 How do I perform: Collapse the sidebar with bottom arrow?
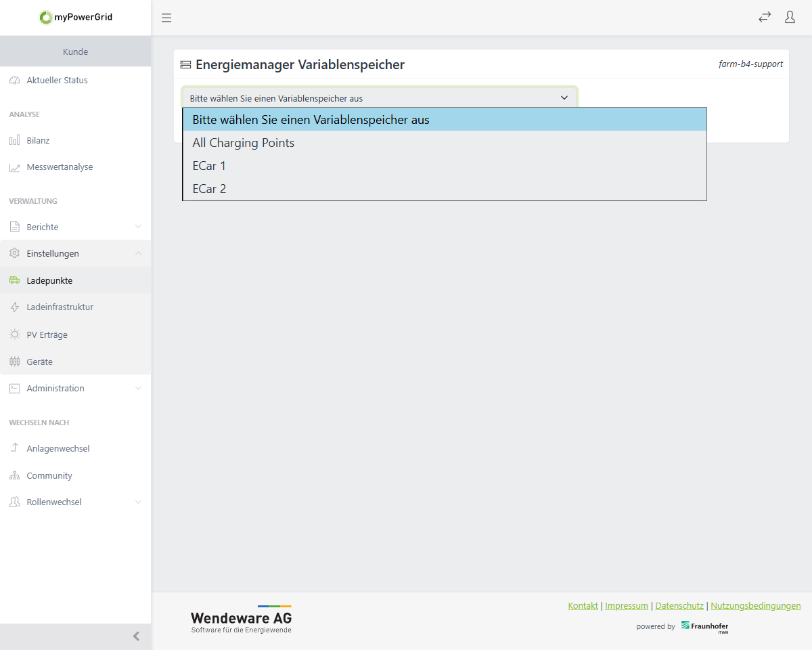coord(136,636)
